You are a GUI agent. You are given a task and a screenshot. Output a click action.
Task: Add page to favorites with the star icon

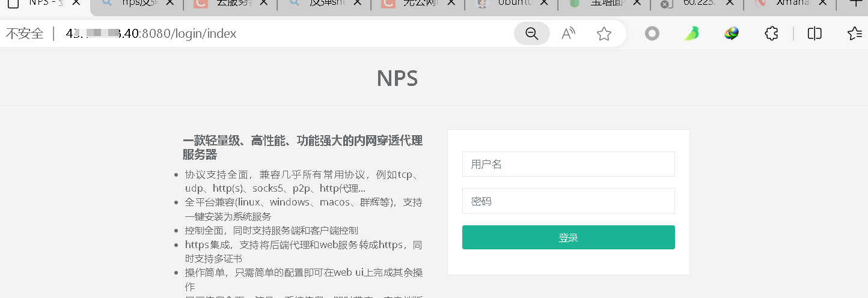pyautogui.click(x=604, y=34)
